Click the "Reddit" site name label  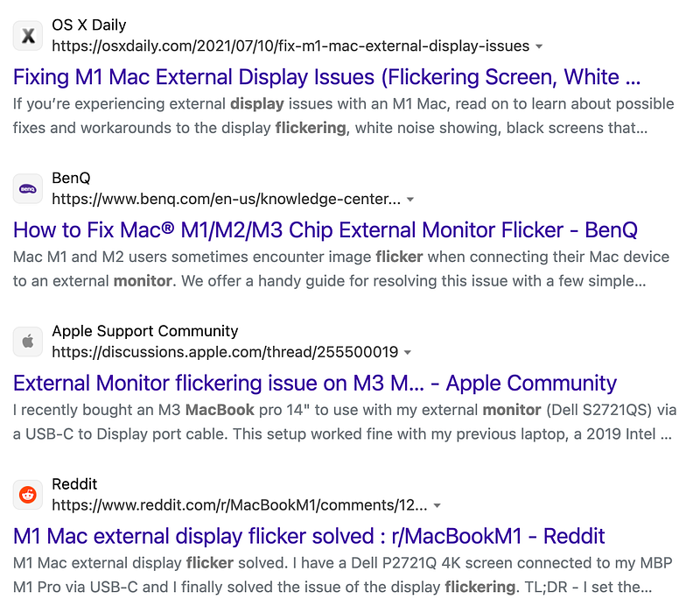coord(74,484)
